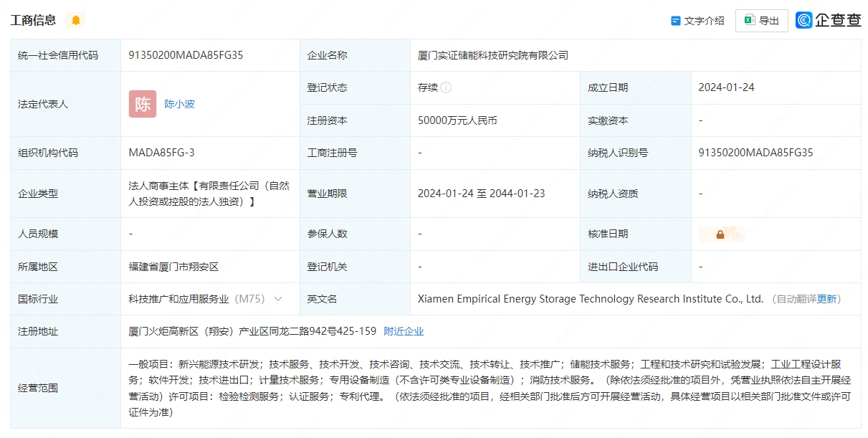Click the unified social credit code 91350200MADA85FG35
The height and width of the screenshot is (438, 868).
(x=187, y=54)
